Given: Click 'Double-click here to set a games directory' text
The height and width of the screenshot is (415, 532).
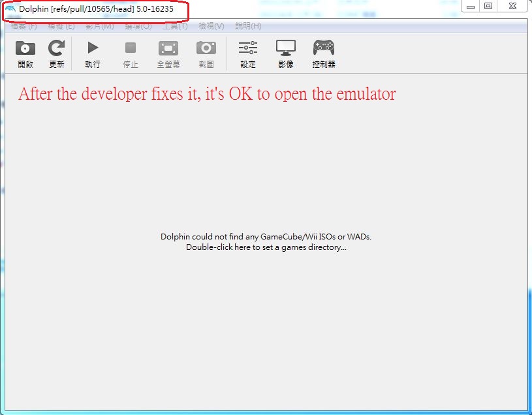Looking at the screenshot, I should pyautogui.click(x=266, y=247).
